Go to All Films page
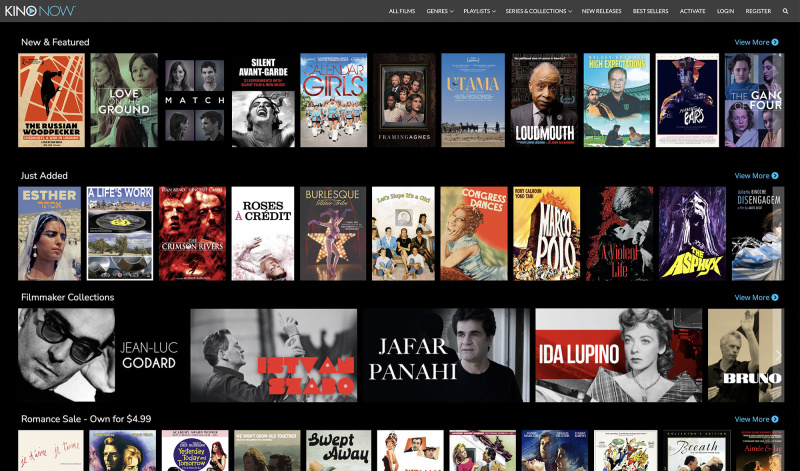The width and height of the screenshot is (800, 471). tap(402, 11)
